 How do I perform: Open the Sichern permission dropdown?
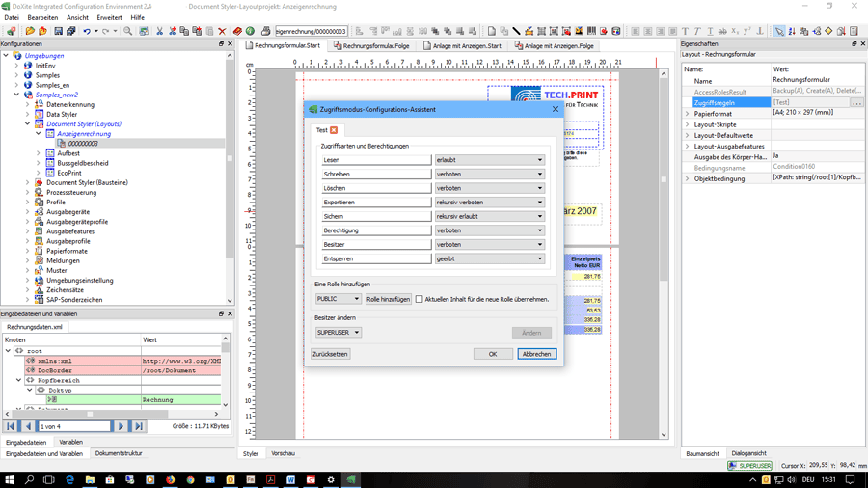(489, 216)
